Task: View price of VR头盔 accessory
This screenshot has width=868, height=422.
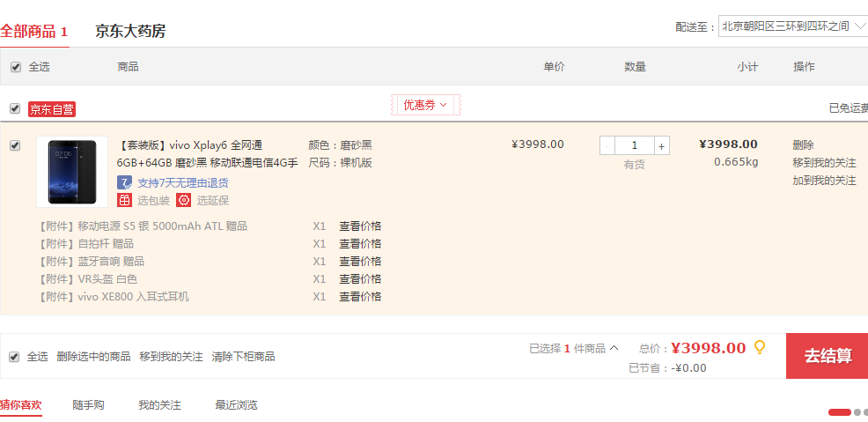Action: pos(360,279)
